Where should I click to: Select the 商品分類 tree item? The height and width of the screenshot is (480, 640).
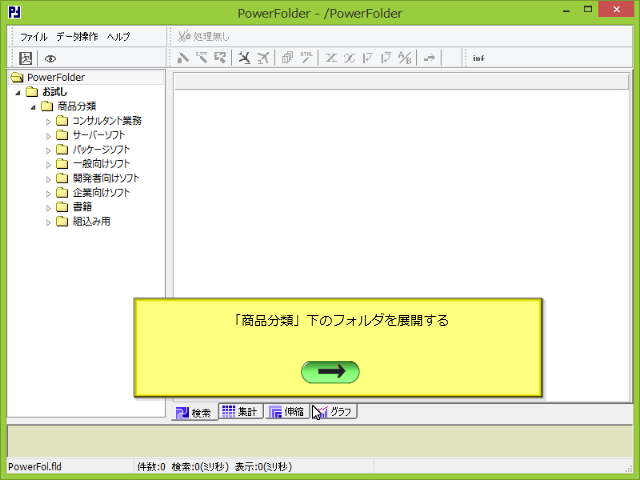[77, 106]
